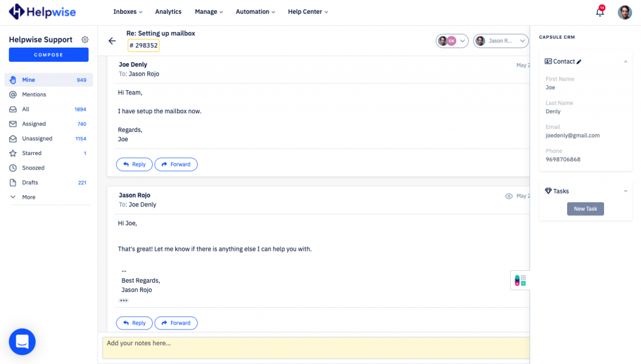Collapse the Contact panel section

(x=625, y=62)
